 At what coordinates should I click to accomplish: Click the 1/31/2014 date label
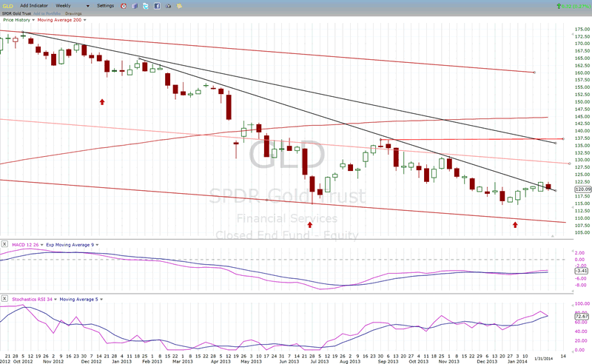(x=543, y=358)
